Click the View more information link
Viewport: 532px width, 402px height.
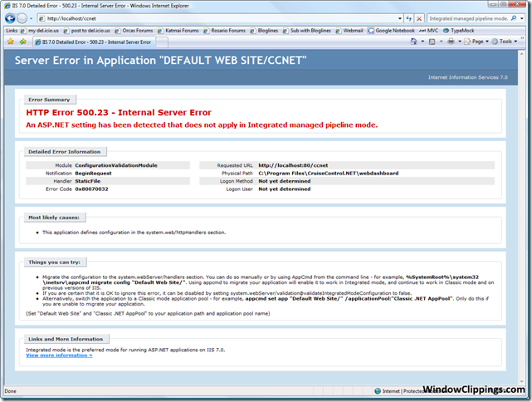point(59,355)
